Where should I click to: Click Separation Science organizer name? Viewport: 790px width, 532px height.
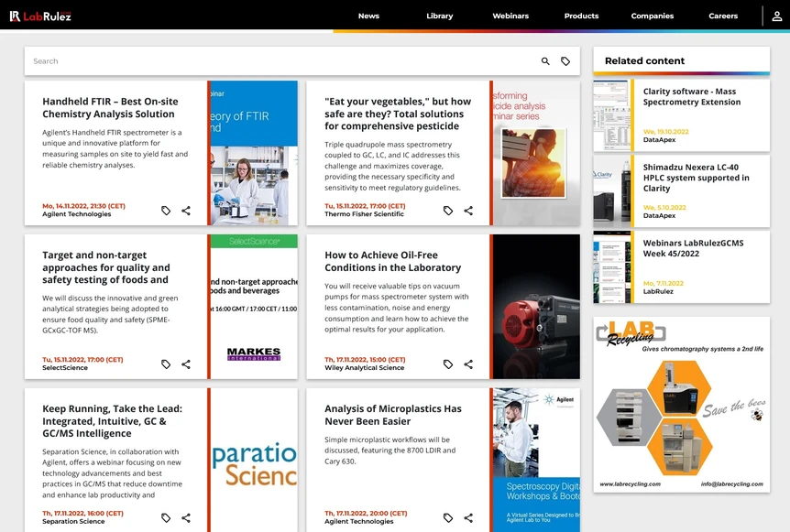[73, 521]
